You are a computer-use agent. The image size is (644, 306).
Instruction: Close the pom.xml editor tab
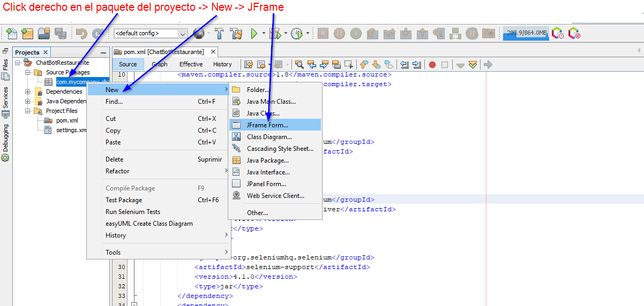pyautogui.click(x=213, y=52)
